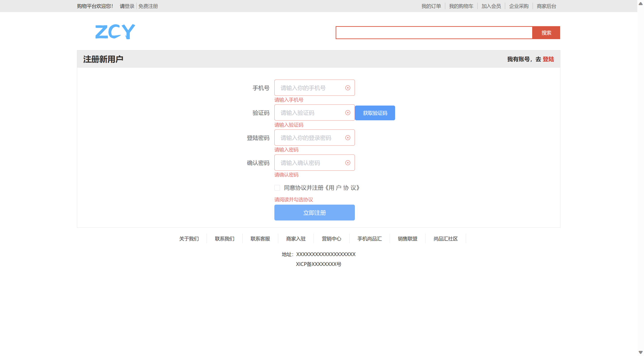
Task: Click the 注册新用户 heading
Action: pos(103,59)
